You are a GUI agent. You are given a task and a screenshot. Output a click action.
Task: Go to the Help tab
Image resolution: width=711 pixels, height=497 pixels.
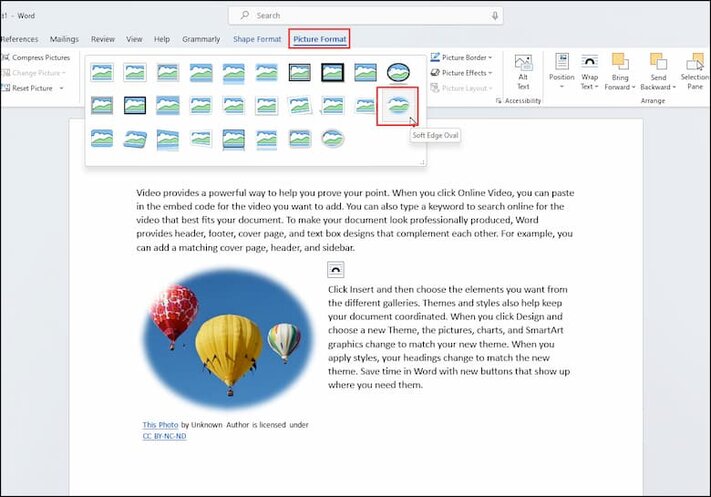(161, 39)
